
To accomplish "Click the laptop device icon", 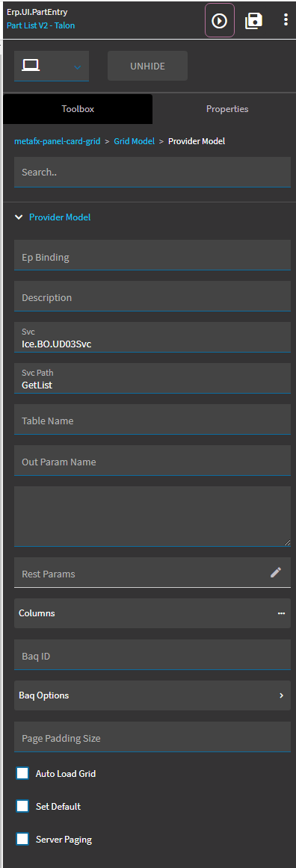I will point(31,65).
